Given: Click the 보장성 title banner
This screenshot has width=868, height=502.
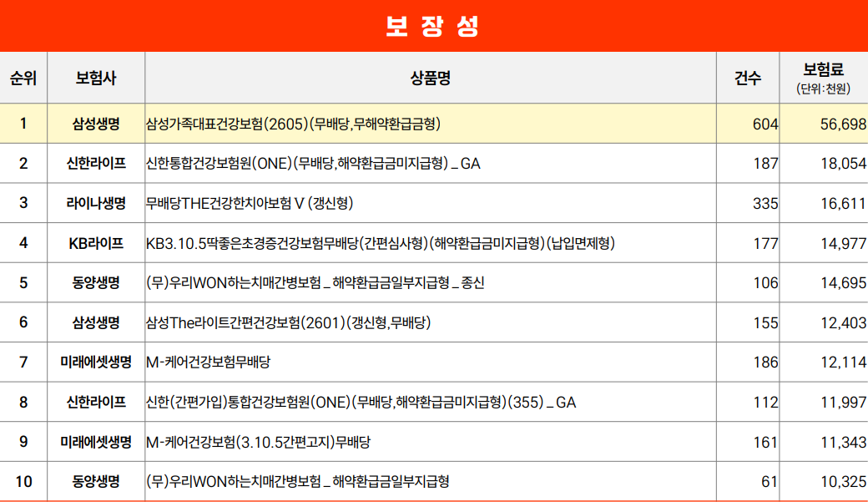Looking at the screenshot, I should tap(434, 26).
